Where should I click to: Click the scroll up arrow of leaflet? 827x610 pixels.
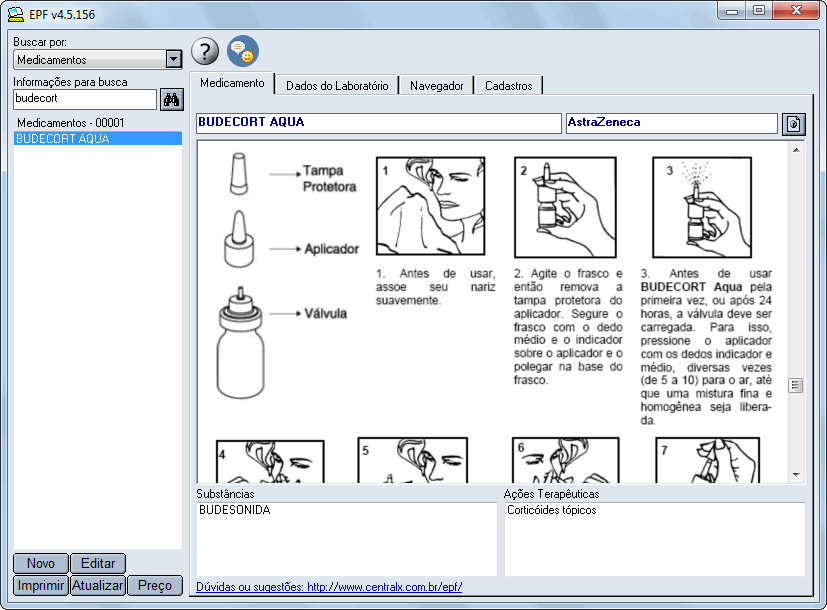click(796, 150)
